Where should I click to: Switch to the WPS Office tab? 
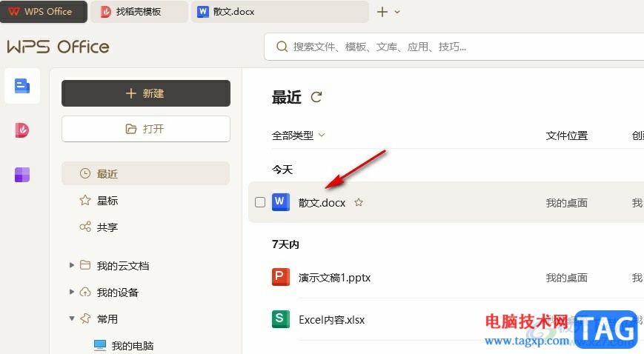click(x=44, y=12)
